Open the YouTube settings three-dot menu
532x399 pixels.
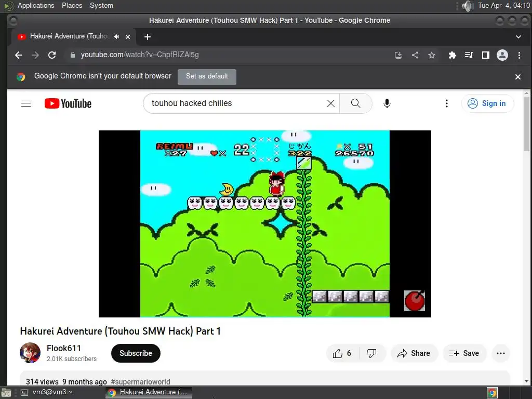point(446,103)
